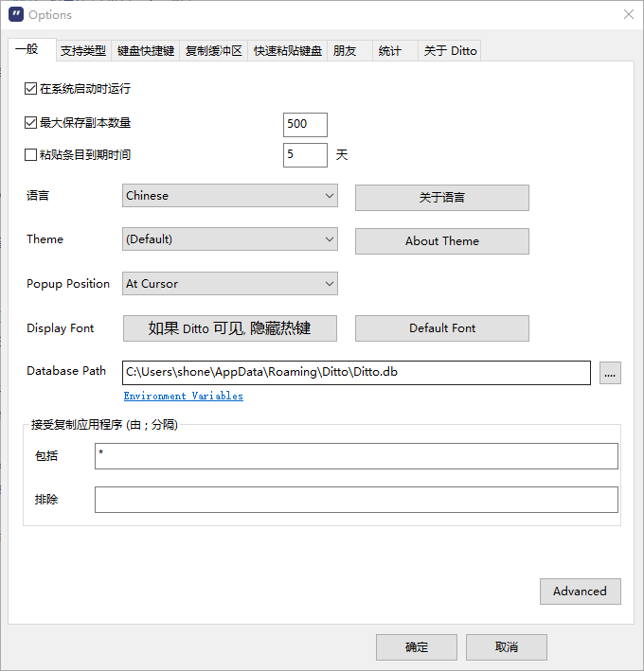The height and width of the screenshot is (671, 644).
Task: Click the Advanced button
Action: click(581, 592)
